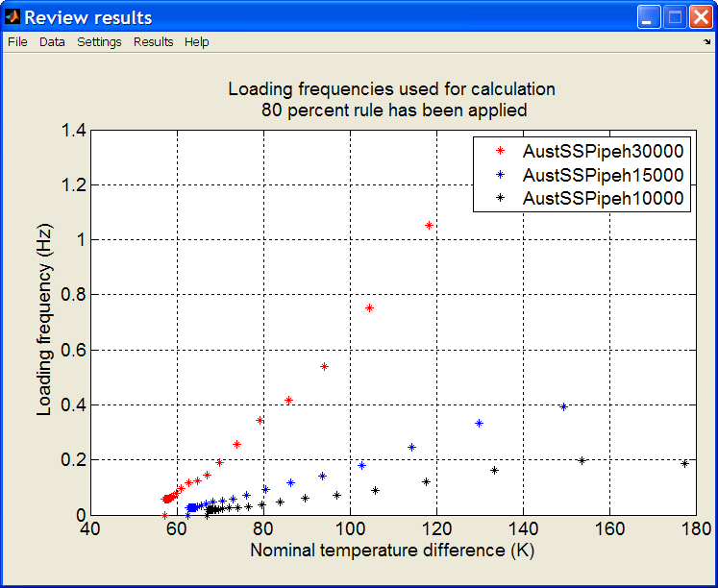This screenshot has height=588, width=718.
Task: Select the red data point near 0.54 Hz
Action: click(x=324, y=366)
